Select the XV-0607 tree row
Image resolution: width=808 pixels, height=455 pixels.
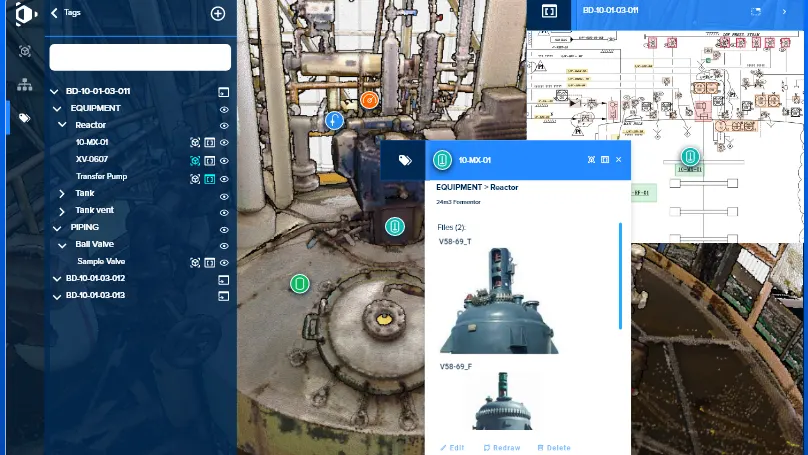(92, 159)
